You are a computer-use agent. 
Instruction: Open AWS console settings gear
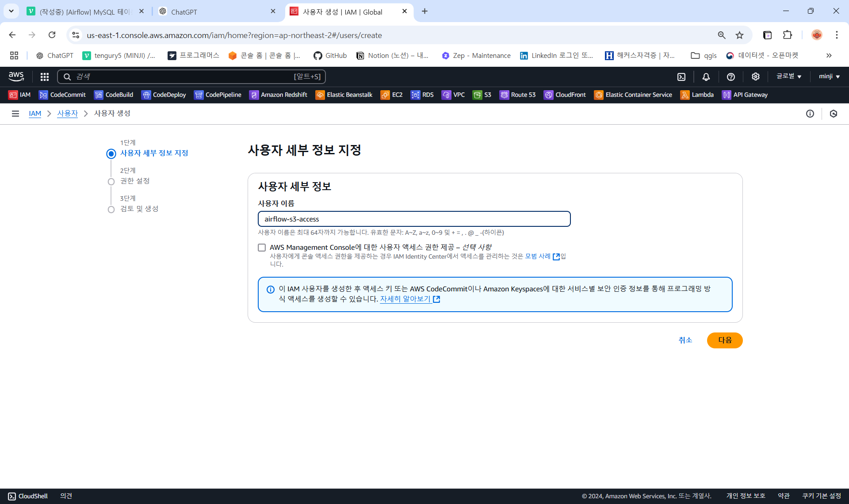pos(756,77)
